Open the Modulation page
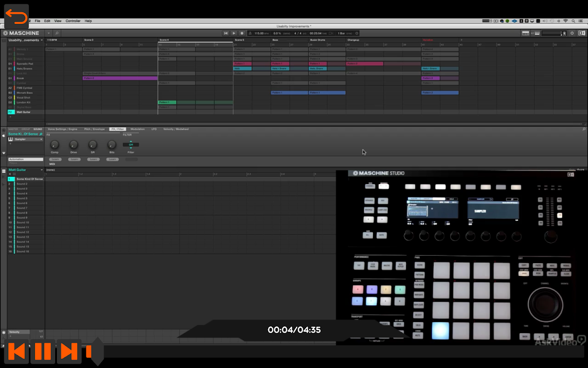 [137, 129]
